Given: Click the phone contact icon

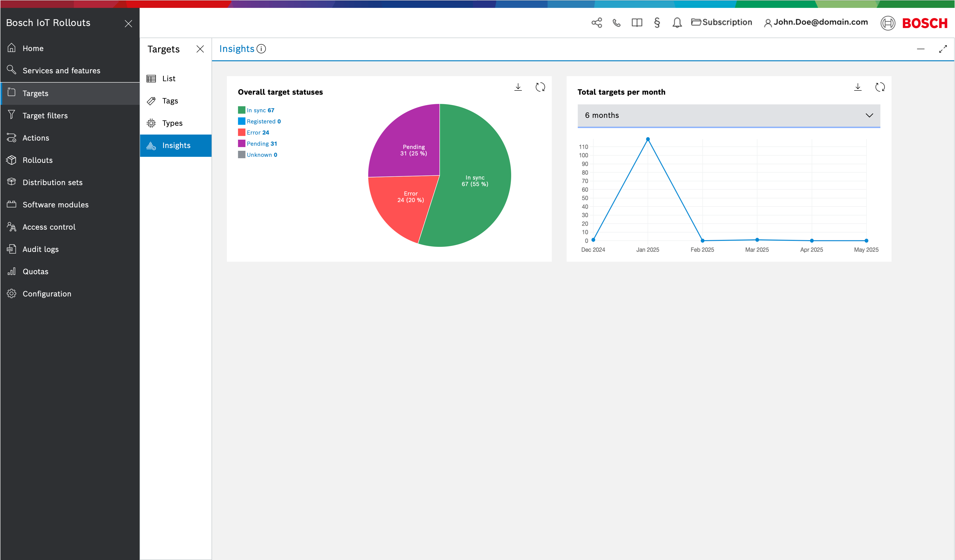Looking at the screenshot, I should click(x=617, y=23).
